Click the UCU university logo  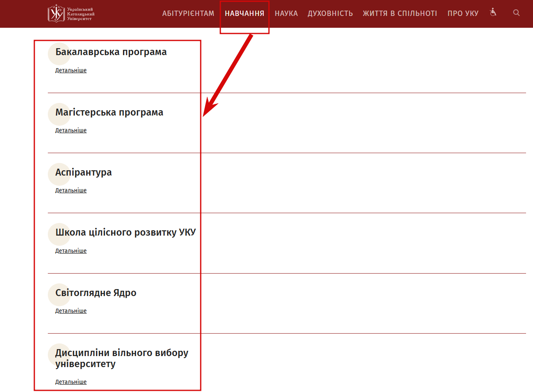[x=71, y=13]
